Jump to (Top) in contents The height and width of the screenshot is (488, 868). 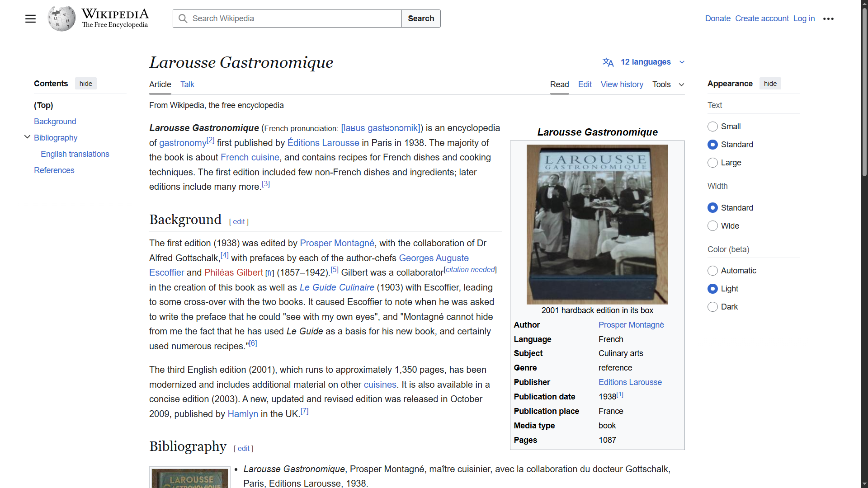pos(43,105)
